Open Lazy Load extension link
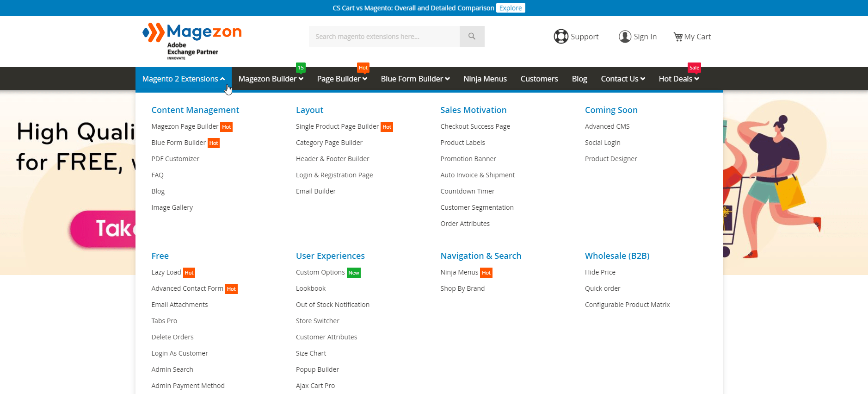 tap(166, 272)
